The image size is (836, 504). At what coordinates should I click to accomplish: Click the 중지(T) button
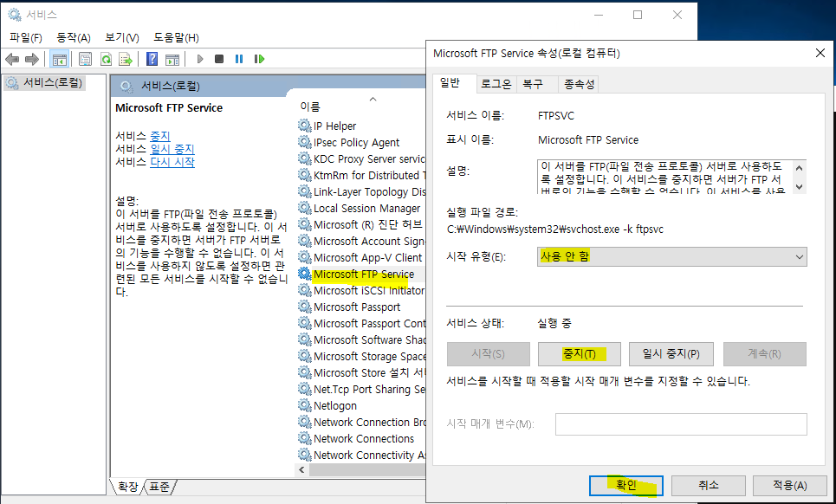pyautogui.click(x=579, y=354)
